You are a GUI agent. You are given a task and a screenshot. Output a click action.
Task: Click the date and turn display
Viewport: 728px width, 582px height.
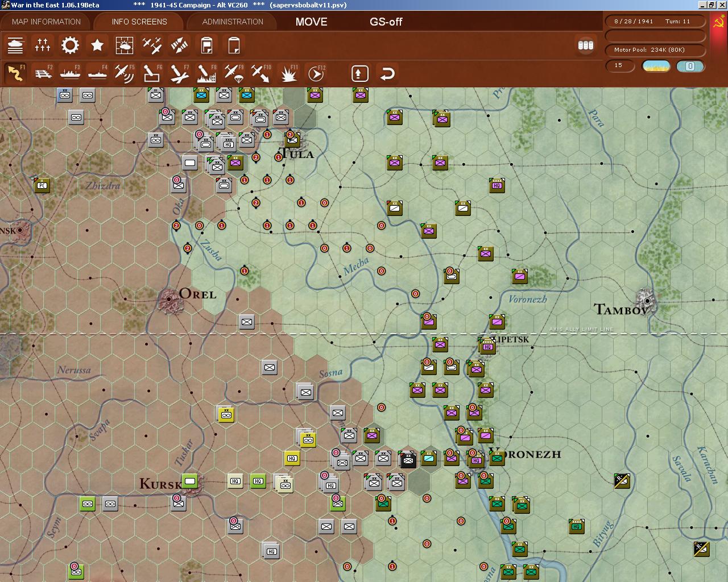click(655, 21)
